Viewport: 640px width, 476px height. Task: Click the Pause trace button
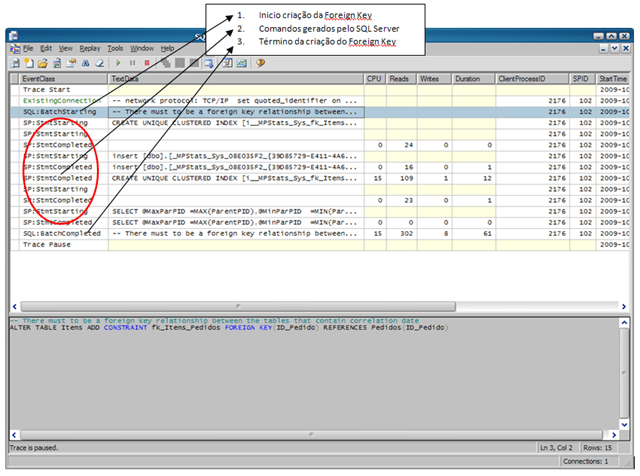(x=132, y=63)
